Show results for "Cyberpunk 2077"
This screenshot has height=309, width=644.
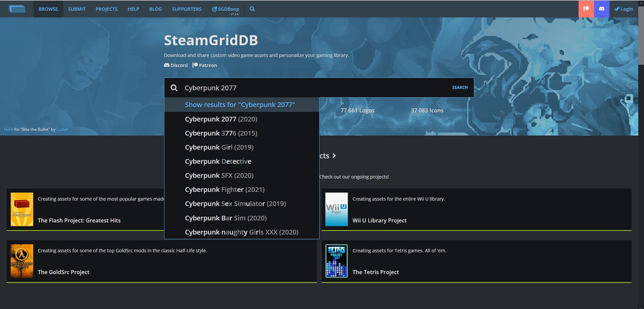coord(242,105)
